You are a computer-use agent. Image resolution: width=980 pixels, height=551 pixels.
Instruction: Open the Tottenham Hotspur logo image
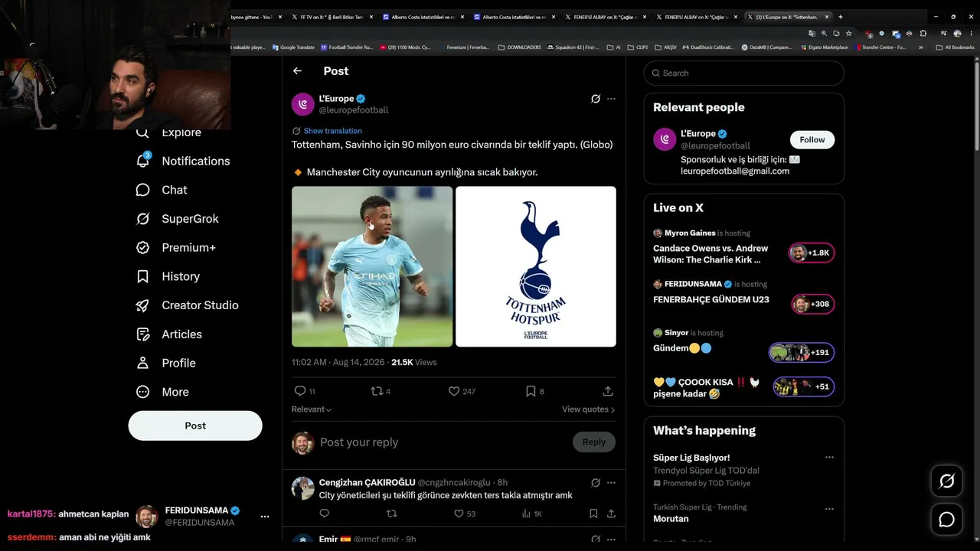pyautogui.click(x=536, y=266)
